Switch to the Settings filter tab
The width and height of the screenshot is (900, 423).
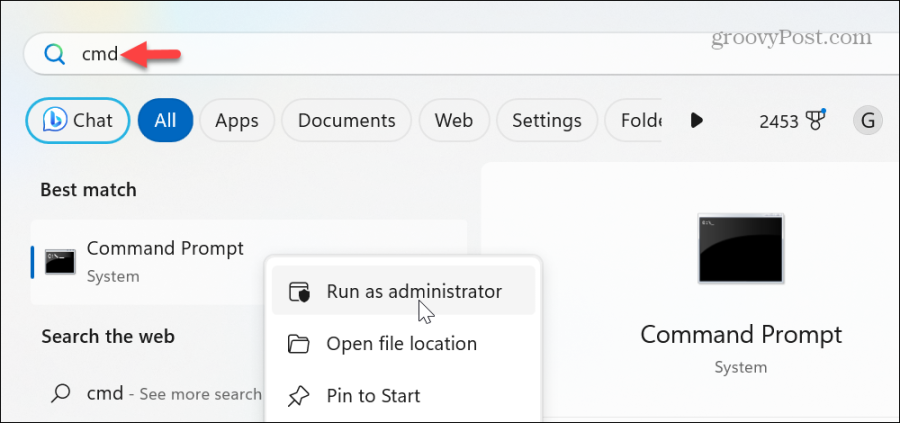click(x=546, y=121)
